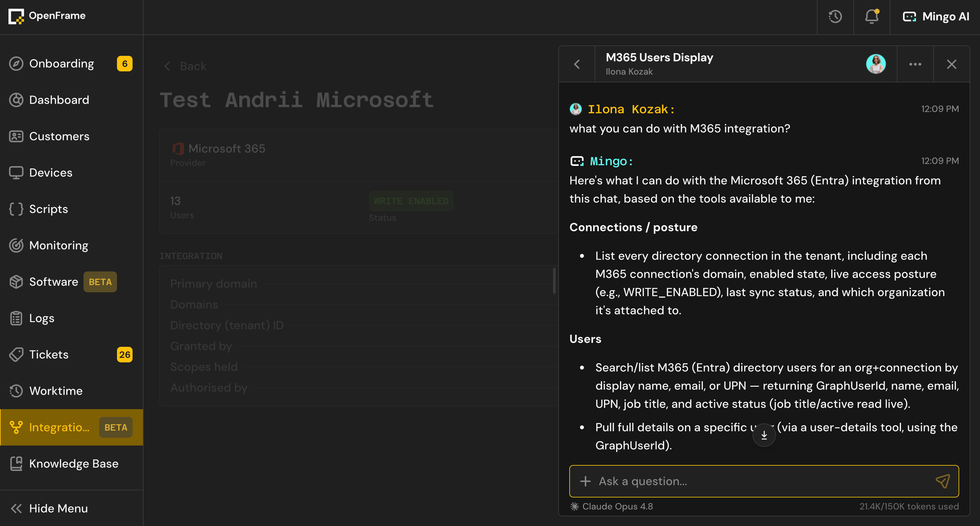This screenshot has width=980, height=526.
Task: Click the Monitoring radar icon
Action: point(16,245)
